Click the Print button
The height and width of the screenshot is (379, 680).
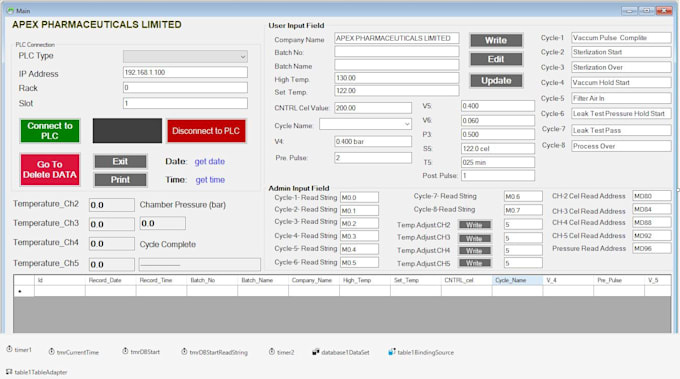tap(120, 180)
